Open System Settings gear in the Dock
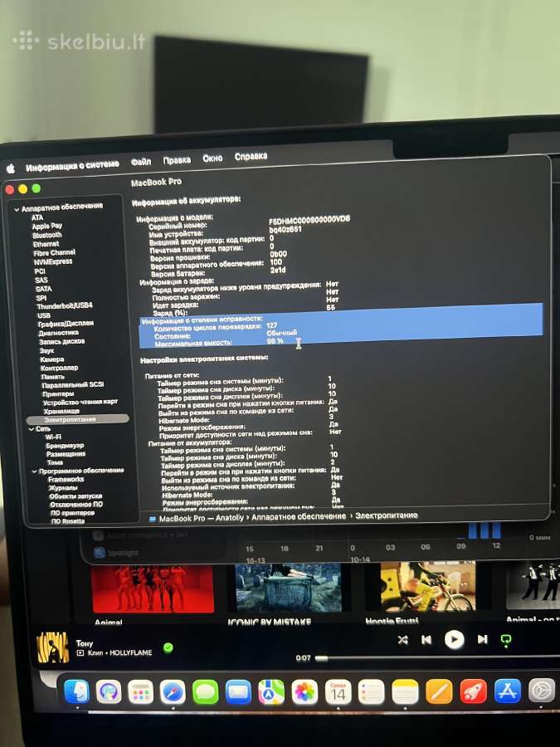This screenshot has width=560, height=747. pyautogui.click(x=542, y=691)
